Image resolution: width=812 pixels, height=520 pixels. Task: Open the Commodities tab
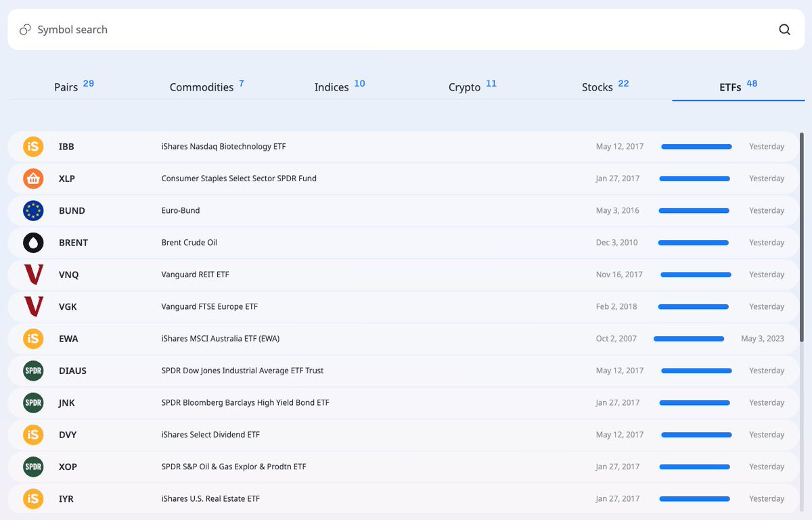tap(207, 86)
